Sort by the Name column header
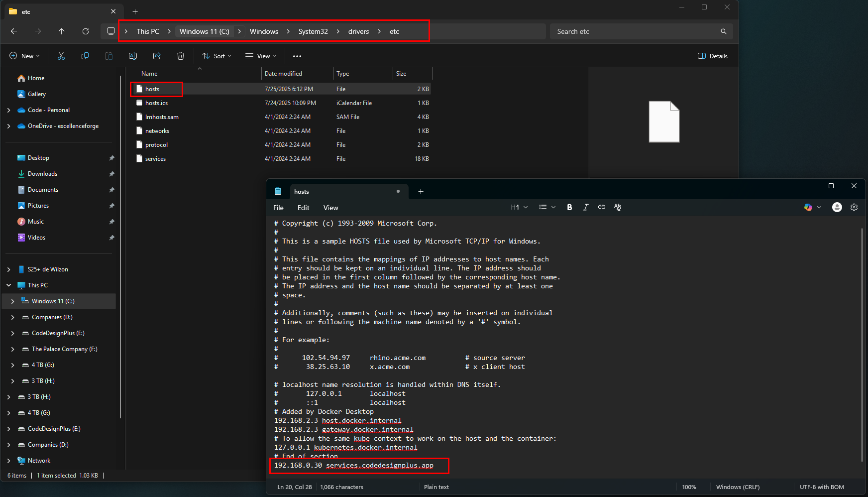This screenshot has height=497, width=868. coord(197,74)
